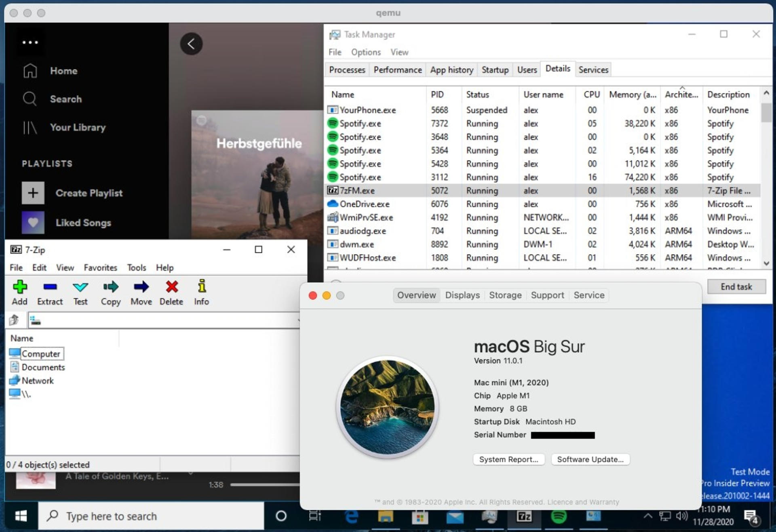Viewport: 776px width, 532px height.
Task: Select the Performance tab in Task Manager
Action: click(x=397, y=69)
